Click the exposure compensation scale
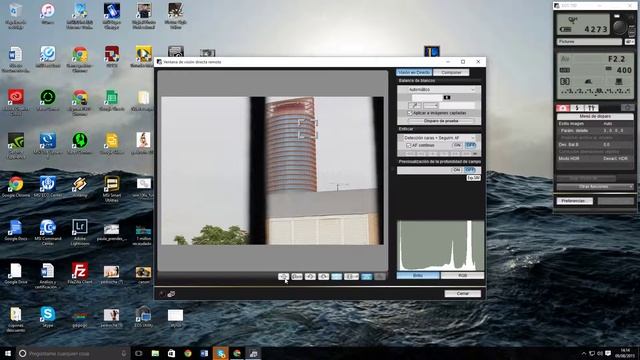Screen dimensions: 640x360 [596, 91]
